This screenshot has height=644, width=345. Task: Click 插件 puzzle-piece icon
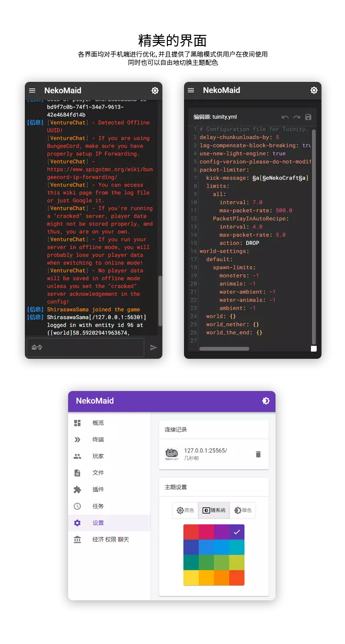(77, 489)
